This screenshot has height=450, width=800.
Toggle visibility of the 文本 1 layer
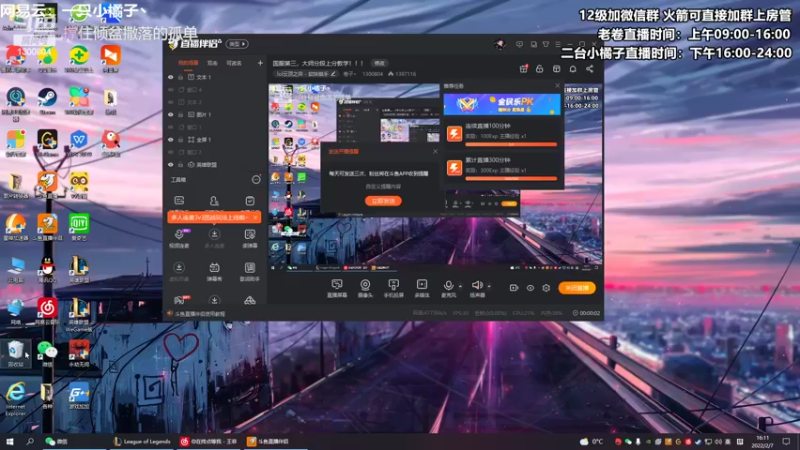[x=170, y=77]
